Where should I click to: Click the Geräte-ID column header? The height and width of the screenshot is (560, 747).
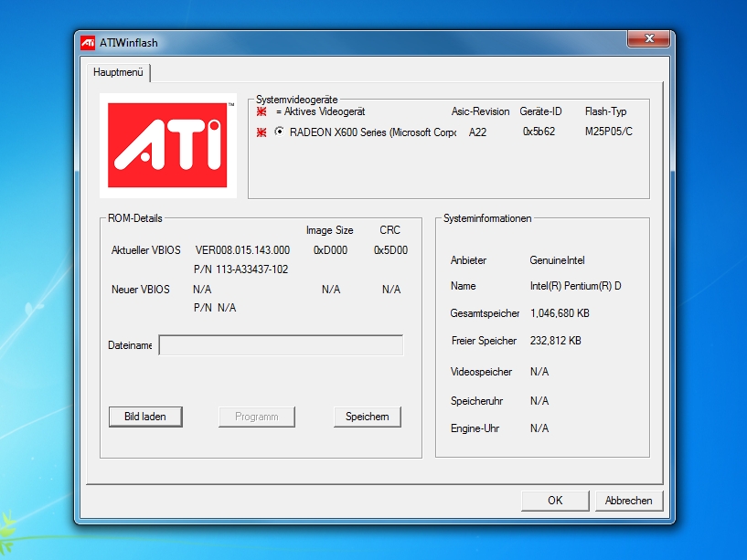coord(540,111)
